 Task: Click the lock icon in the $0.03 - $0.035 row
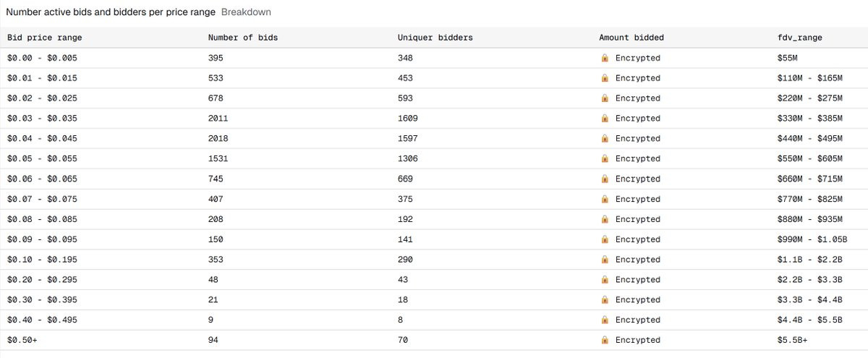[605, 119]
